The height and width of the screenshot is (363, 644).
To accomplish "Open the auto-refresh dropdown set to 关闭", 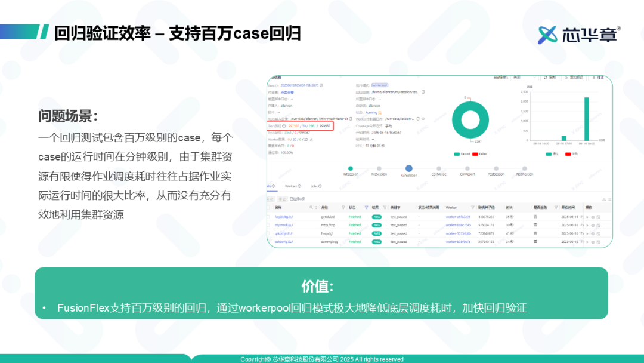I will (x=525, y=78).
